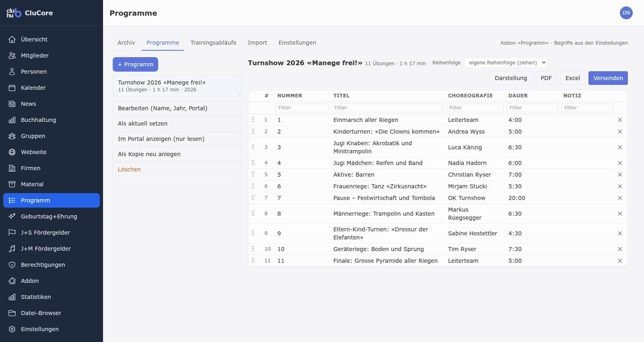Click the Addon puzzle piece icon

[12, 281]
